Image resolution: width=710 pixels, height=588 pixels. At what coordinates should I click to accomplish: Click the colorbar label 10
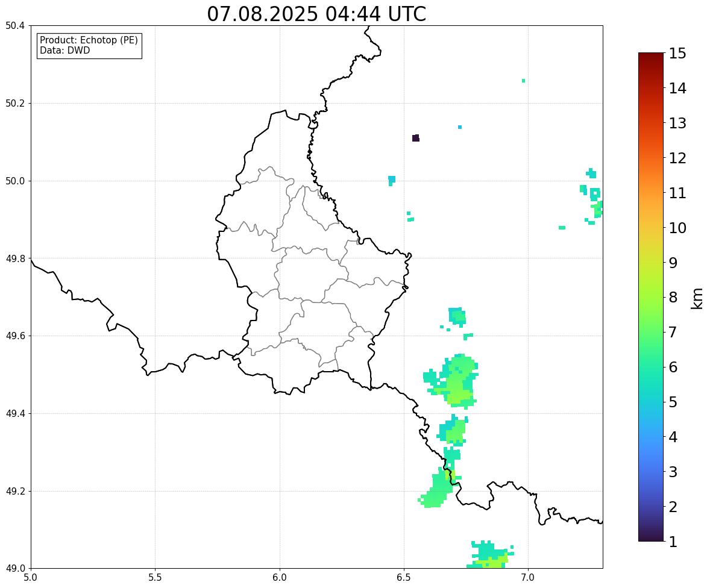677,228
